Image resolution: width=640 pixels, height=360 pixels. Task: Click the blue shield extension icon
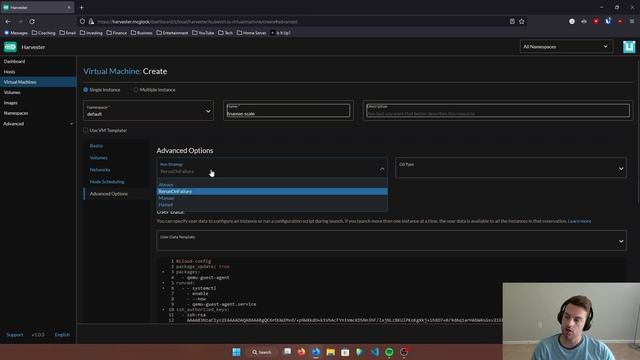(608, 21)
